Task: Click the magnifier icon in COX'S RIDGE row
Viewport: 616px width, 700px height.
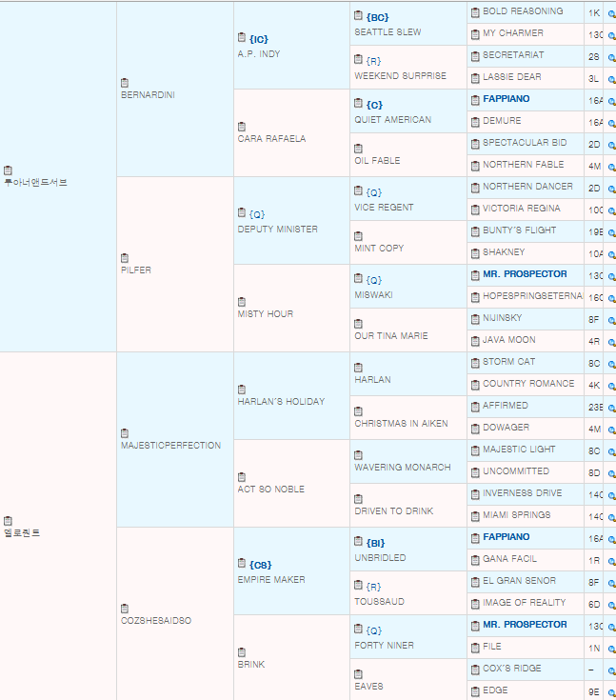Action: (611, 670)
